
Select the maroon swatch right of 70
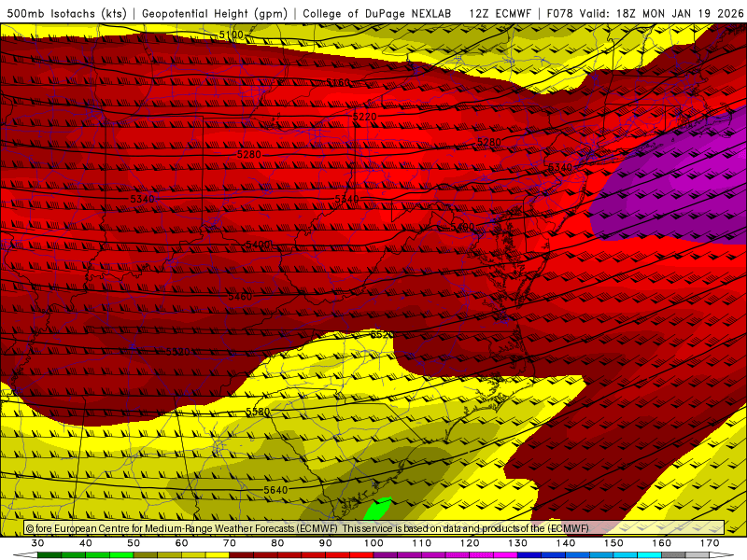tap(242, 555)
